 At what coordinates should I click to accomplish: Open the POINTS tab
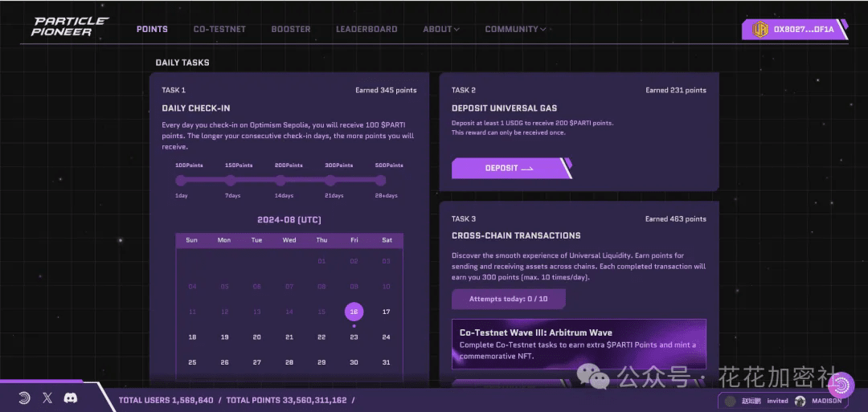point(152,29)
